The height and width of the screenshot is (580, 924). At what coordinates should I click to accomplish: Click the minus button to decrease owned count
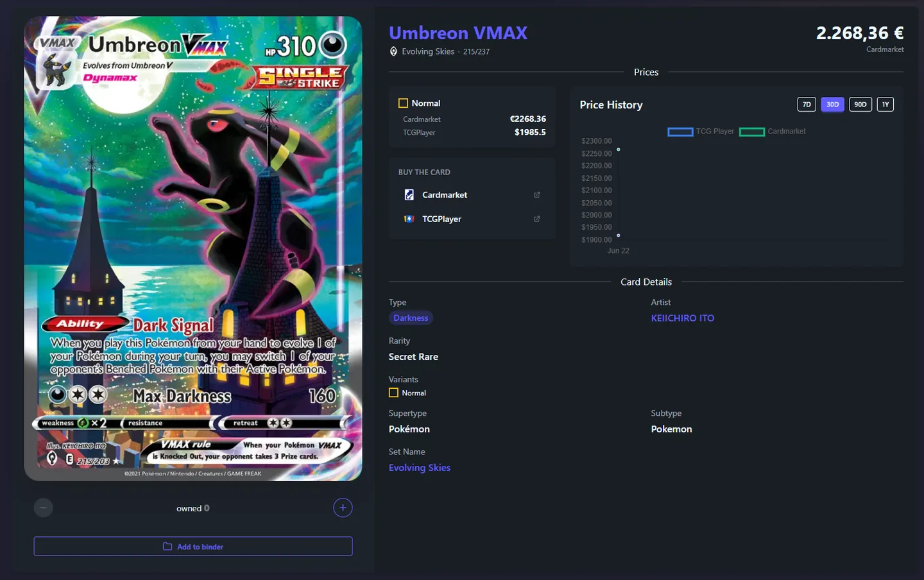[43, 508]
